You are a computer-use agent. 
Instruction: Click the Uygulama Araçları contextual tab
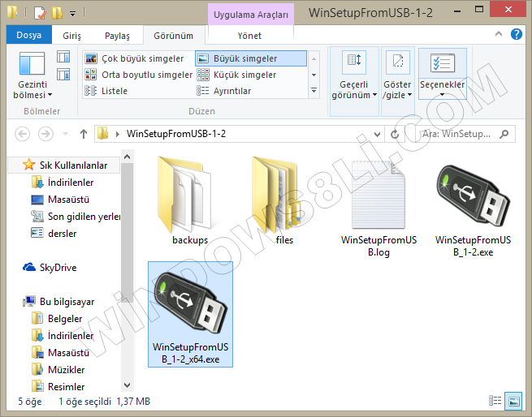pos(251,15)
